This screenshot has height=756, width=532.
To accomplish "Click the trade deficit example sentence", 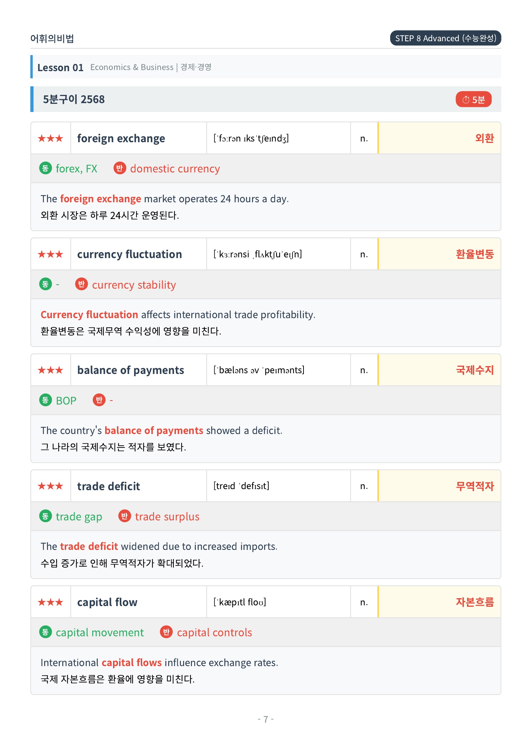I will point(159,546).
